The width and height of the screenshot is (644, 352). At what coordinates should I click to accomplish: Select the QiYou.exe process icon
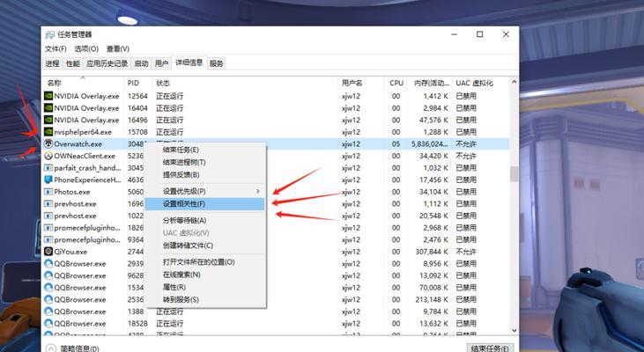click(x=48, y=252)
